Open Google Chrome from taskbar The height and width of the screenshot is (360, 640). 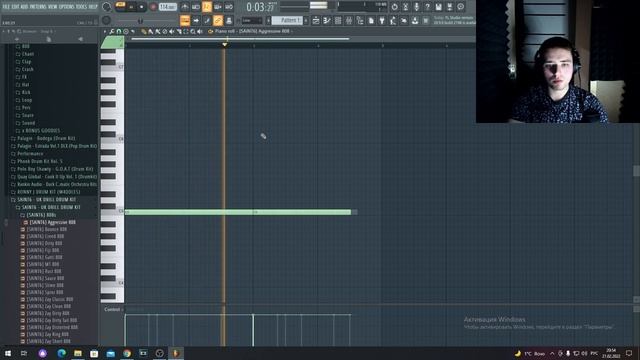(x=127, y=353)
